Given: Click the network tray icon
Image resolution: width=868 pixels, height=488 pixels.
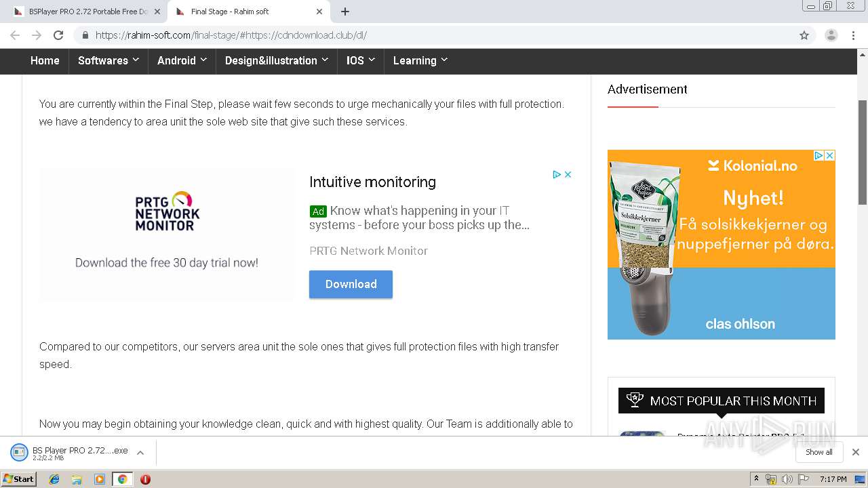Looking at the screenshot, I should click(771, 479).
